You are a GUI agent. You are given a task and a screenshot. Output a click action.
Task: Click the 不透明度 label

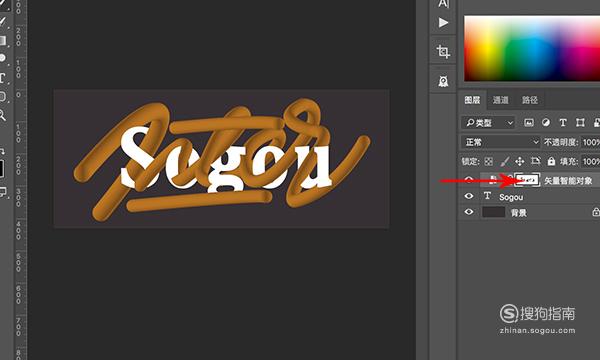click(x=561, y=142)
